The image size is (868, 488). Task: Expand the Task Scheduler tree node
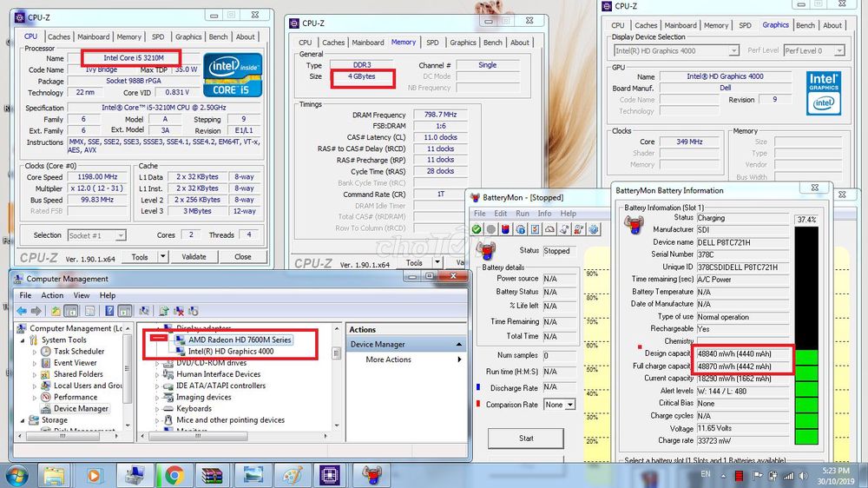[x=35, y=352]
